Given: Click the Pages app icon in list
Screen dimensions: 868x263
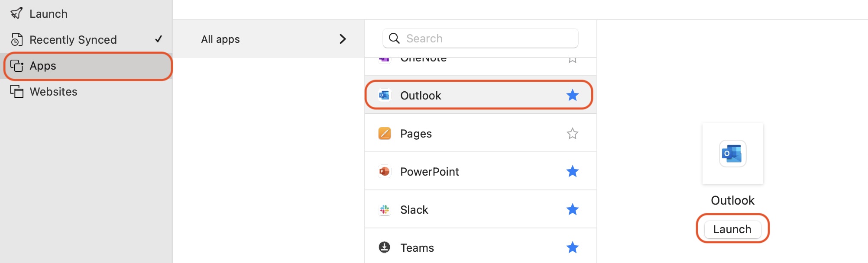Looking at the screenshot, I should 384,133.
